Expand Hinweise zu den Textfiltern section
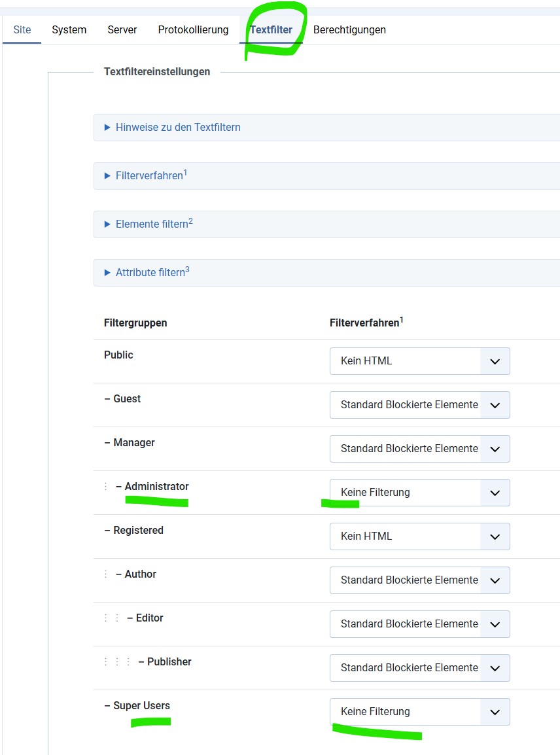Screen dimensions: 560x755 pyautogui.click(x=178, y=128)
